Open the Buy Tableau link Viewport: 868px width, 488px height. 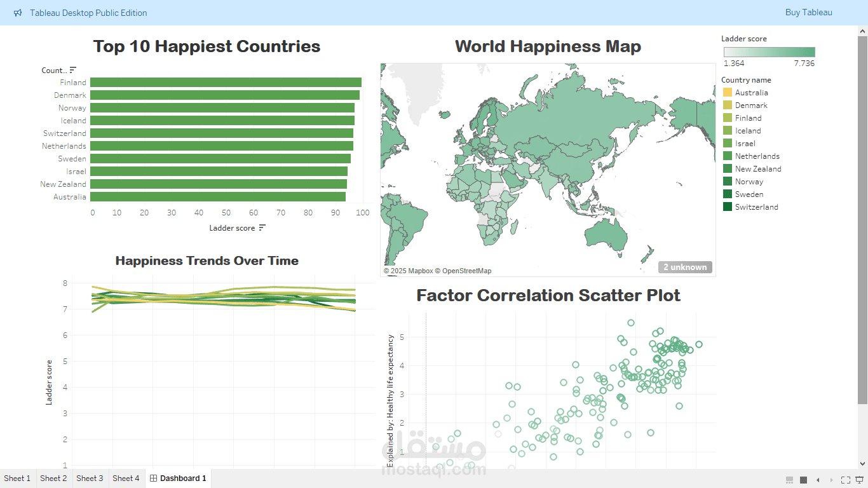pos(808,13)
